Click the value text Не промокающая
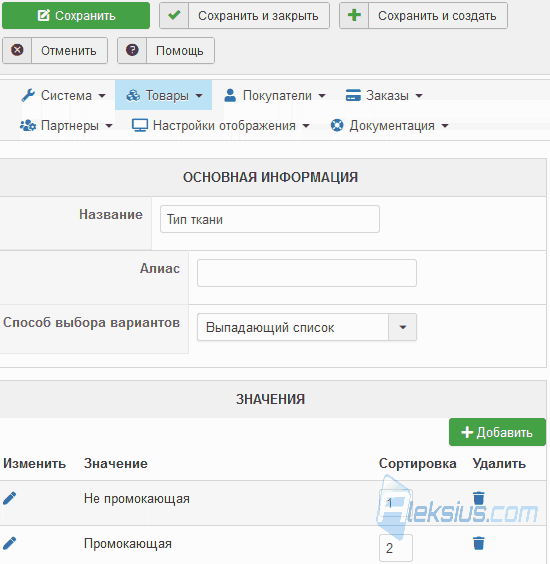Image resolution: width=550 pixels, height=564 pixels. click(137, 499)
